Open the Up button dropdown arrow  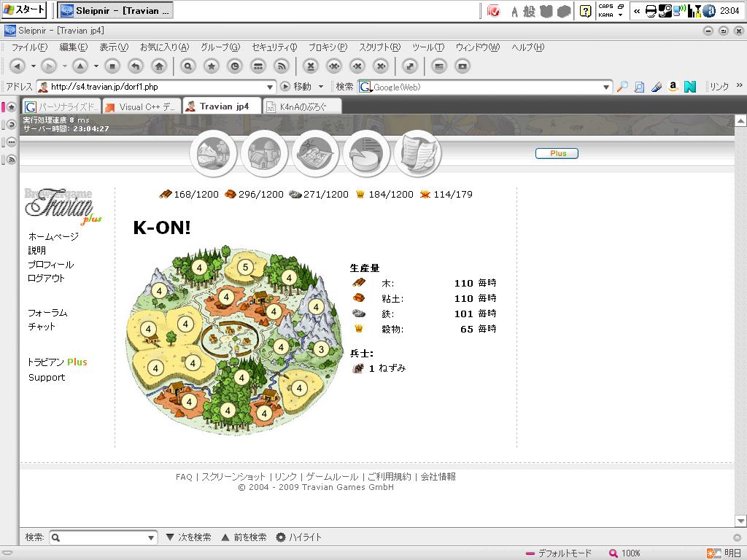coord(96,66)
